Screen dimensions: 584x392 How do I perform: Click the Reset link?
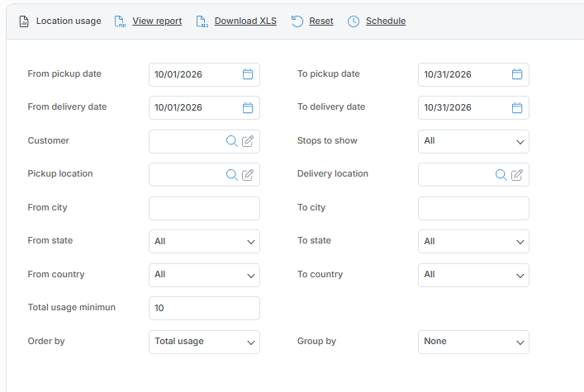(321, 21)
